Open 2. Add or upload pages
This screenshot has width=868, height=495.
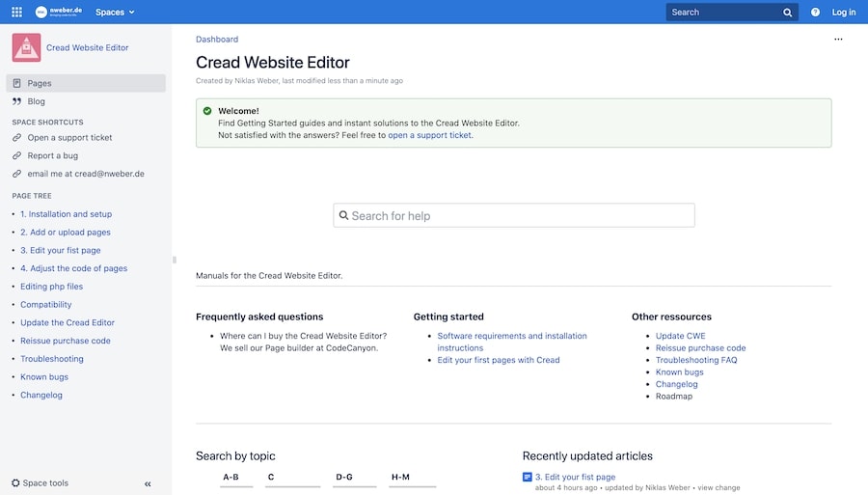pyautogui.click(x=66, y=232)
